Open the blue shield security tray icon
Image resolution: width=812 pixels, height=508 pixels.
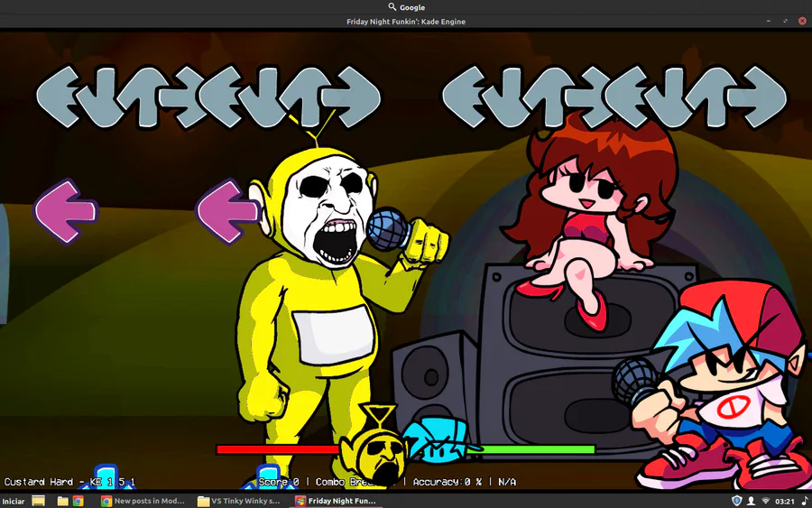point(736,501)
